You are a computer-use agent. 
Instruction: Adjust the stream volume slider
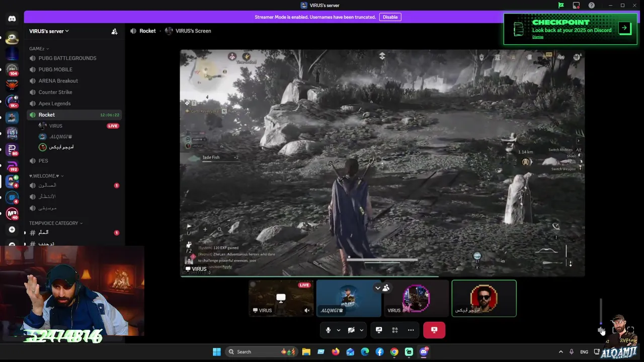coord(601,311)
